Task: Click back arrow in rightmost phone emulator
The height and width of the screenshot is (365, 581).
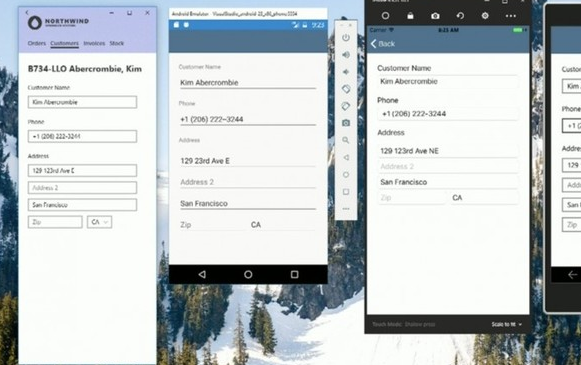Action: (572, 275)
